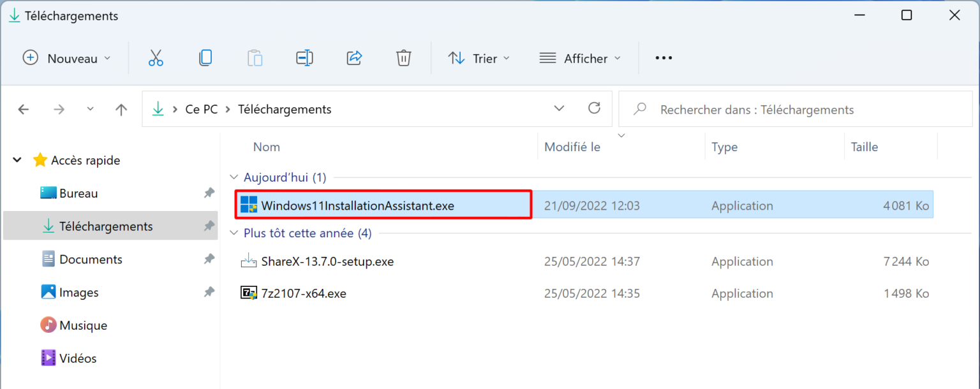Screen dimensions: 980x389
Task: Click the Refresh icon in the address bar
Action: [594, 108]
